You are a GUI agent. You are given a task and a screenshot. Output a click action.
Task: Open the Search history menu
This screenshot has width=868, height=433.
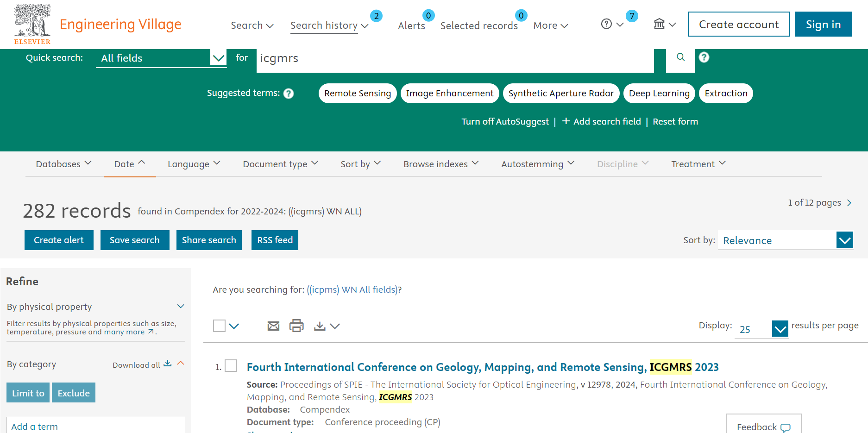[x=329, y=25]
